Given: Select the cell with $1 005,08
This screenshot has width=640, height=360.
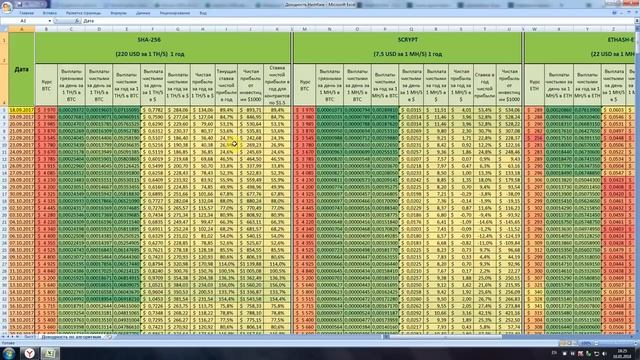Looking at the screenshot, I should point(251,271).
